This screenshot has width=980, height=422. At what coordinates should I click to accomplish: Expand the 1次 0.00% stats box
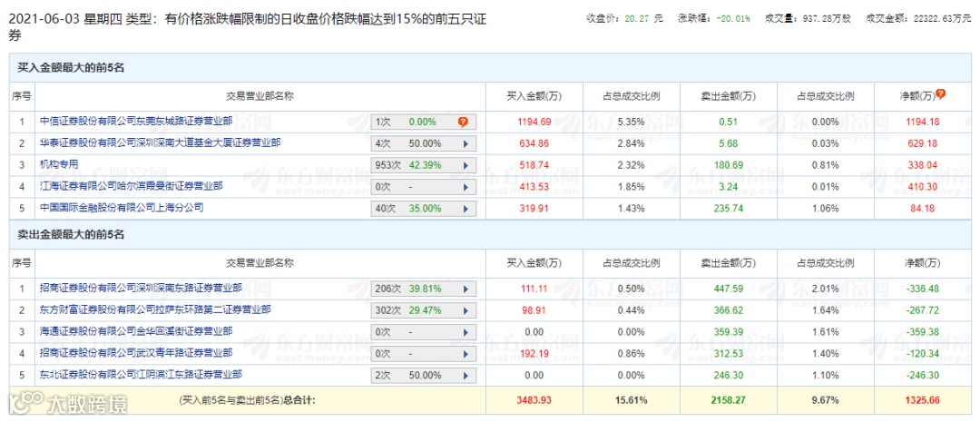tap(424, 122)
